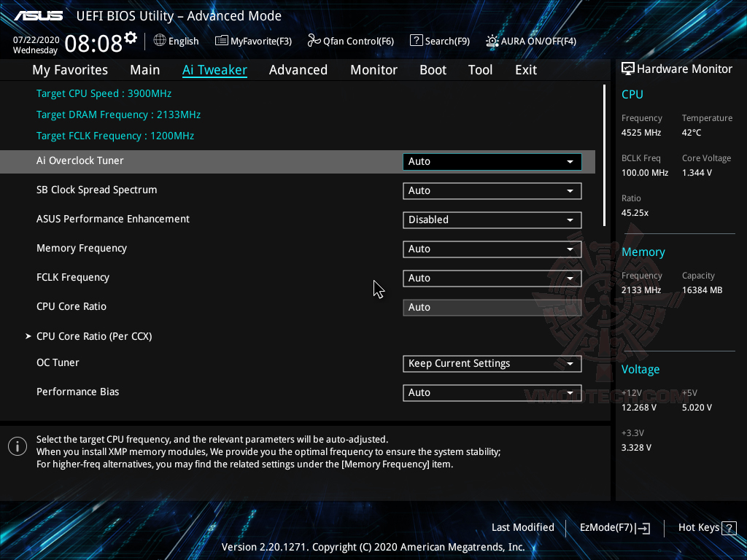Open the Ai Overclock Tuner dropdown
Screen dimensions: 747x560
[491, 161]
